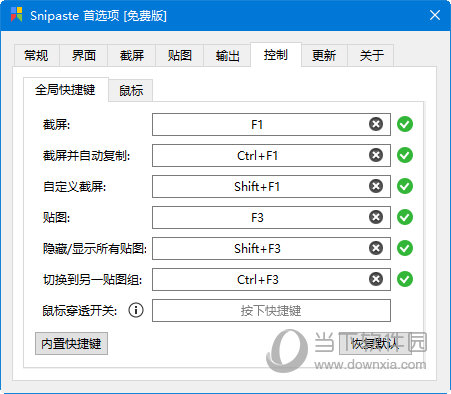Click the empty 鼠标穿透开关 hotkey field
The width and height of the screenshot is (451, 394).
click(x=271, y=310)
